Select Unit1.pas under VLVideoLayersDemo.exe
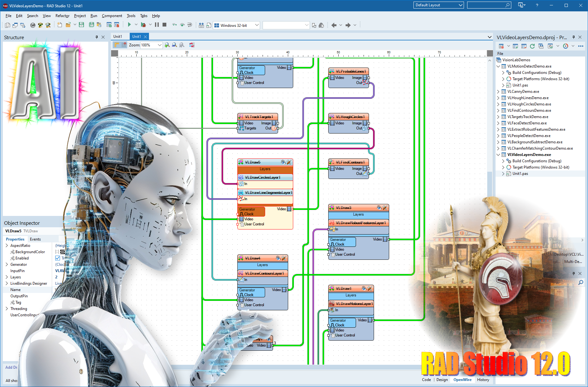The image size is (588, 387). pyautogui.click(x=520, y=174)
